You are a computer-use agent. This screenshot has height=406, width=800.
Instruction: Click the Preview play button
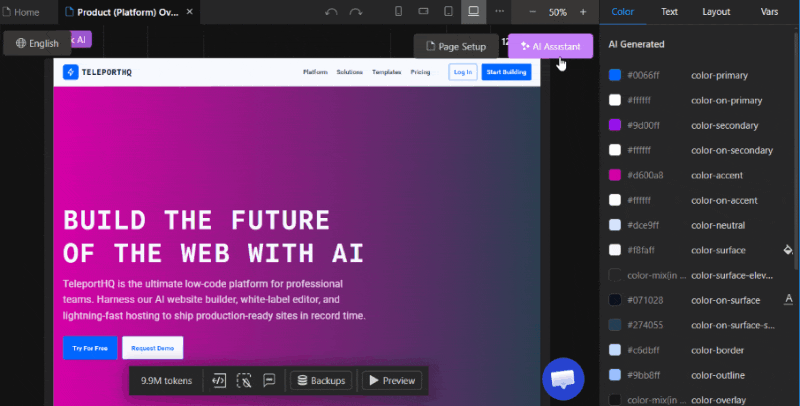[392, 380]
